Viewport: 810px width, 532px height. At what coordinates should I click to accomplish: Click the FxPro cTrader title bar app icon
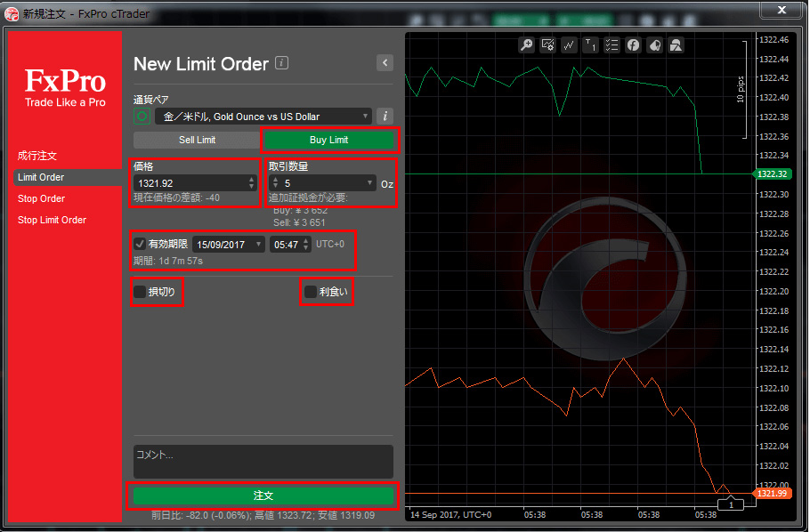point(12,14)
